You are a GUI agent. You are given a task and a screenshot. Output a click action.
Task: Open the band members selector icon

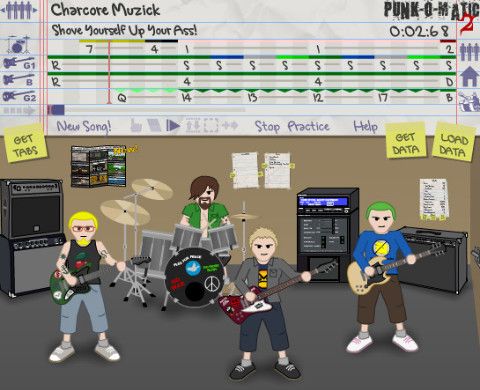(19, 11)
